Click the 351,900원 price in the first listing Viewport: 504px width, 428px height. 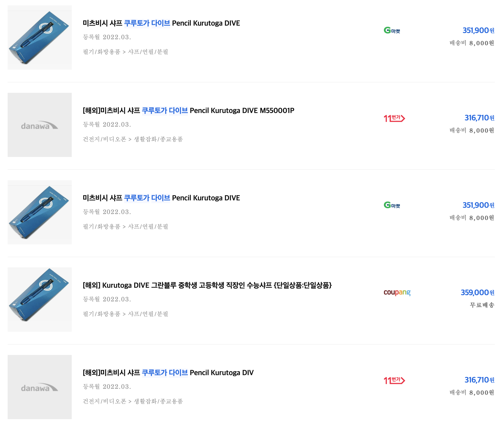478,30
